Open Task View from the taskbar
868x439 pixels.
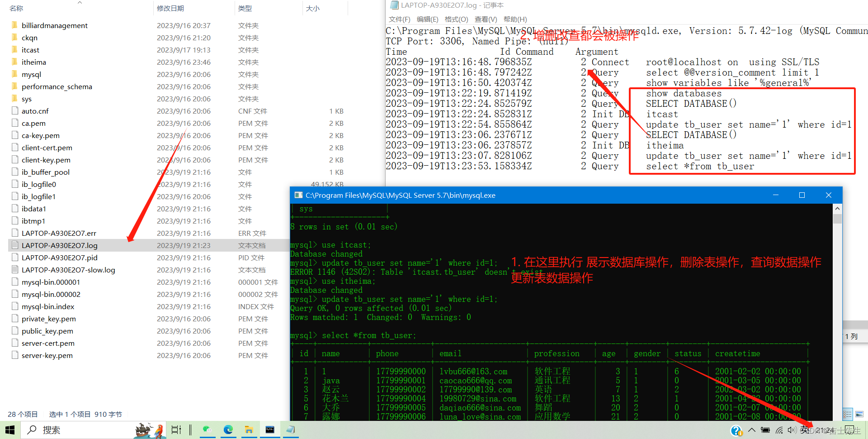coord(176,429)
